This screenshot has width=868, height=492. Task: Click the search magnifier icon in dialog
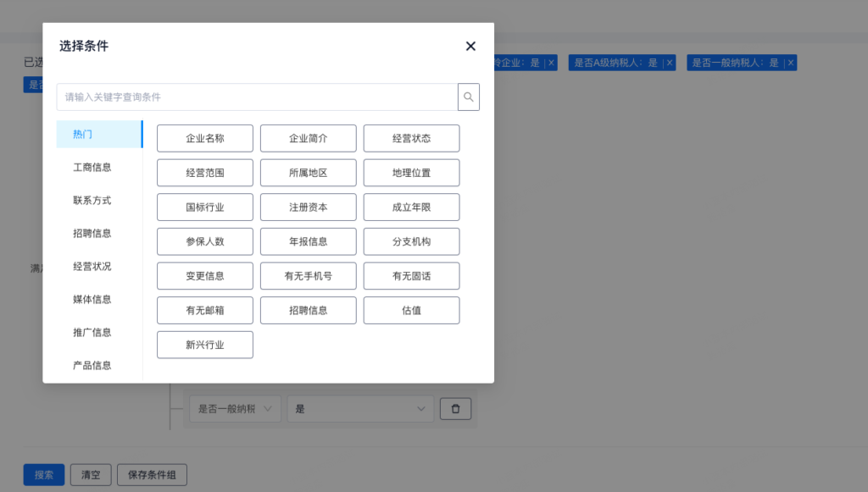pos(469,97)
